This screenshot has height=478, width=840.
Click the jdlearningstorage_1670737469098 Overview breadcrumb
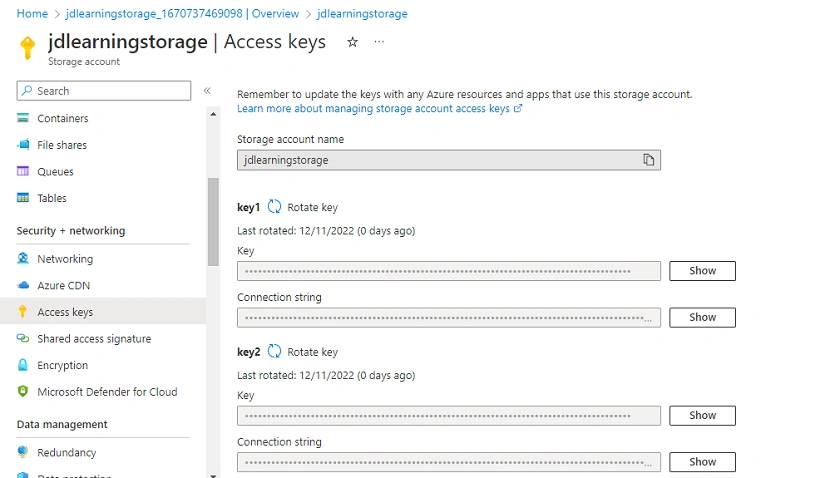click(x=182, y=13)
